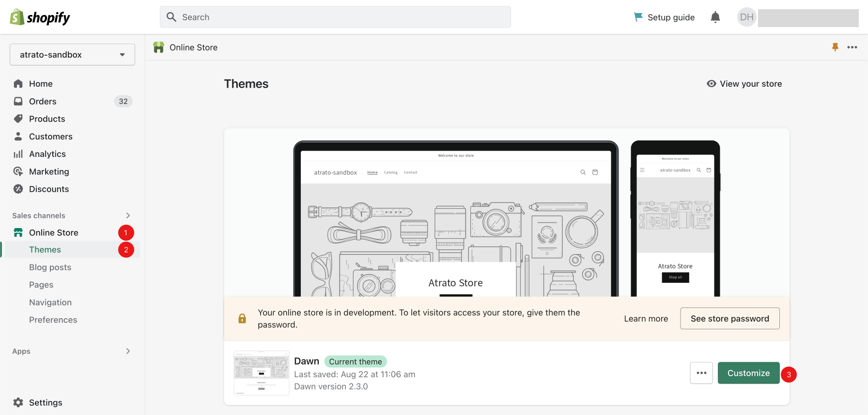Open Customers in sidebar
This screenshot has width=868, height=415.
click(x=51, y=137)
